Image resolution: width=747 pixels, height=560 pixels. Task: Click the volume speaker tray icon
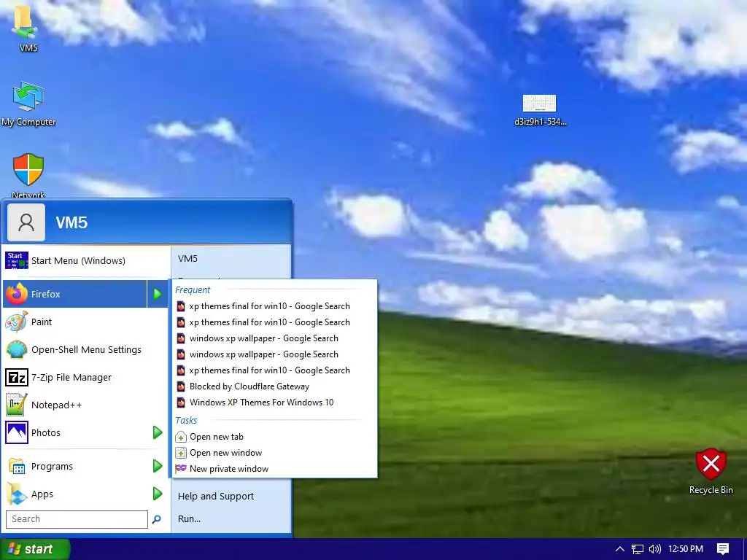(x=655, y=549)
